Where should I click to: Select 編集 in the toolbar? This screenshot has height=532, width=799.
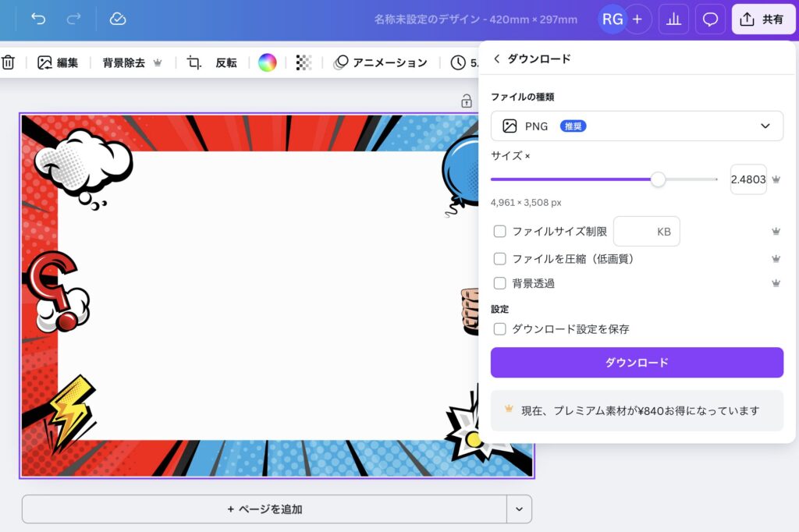click(x=58, y=62)
